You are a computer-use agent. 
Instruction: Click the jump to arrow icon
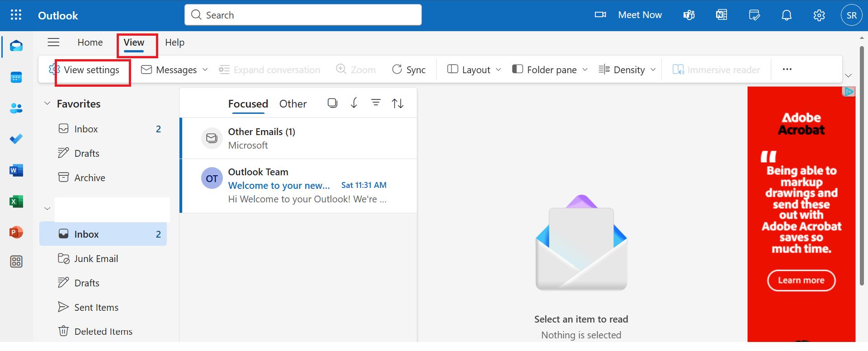pos(354,103)
